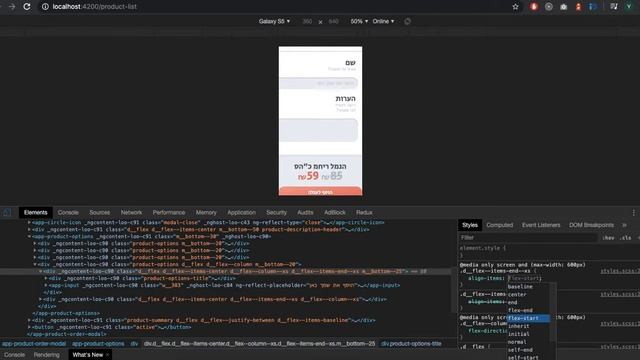Select the Styles pane tab
640x360 pixels.
click(x=470, y=225)
